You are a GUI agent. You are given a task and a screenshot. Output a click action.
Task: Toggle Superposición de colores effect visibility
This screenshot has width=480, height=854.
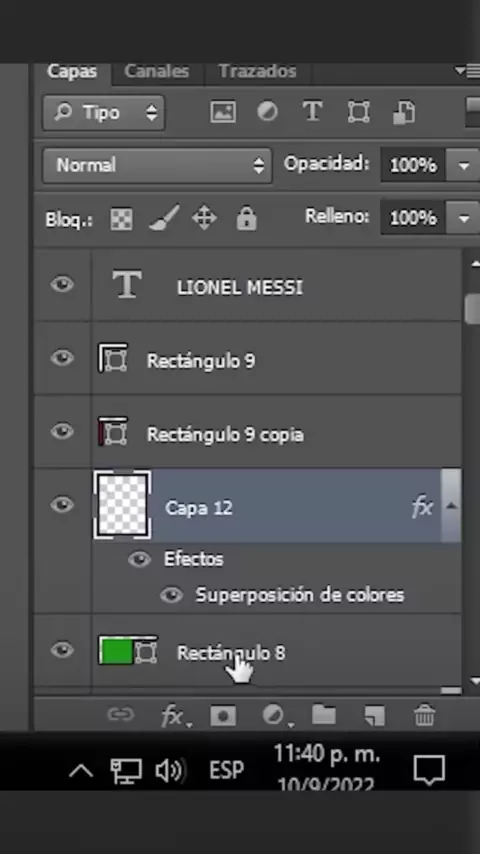coord(171,595)
